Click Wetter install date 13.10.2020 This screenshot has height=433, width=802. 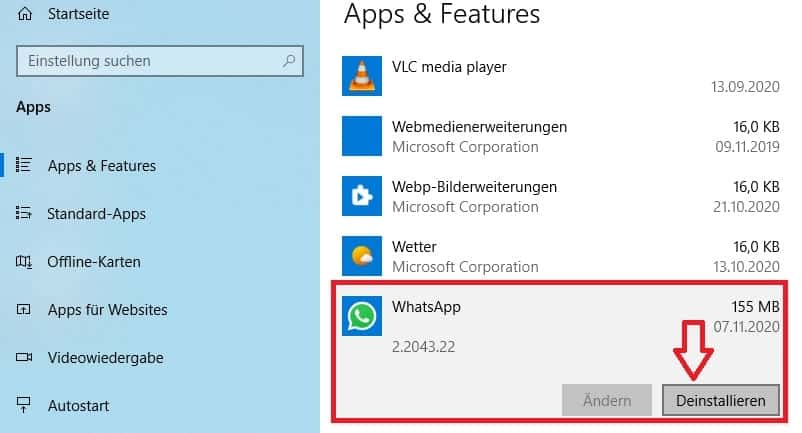tap(746, 266)
